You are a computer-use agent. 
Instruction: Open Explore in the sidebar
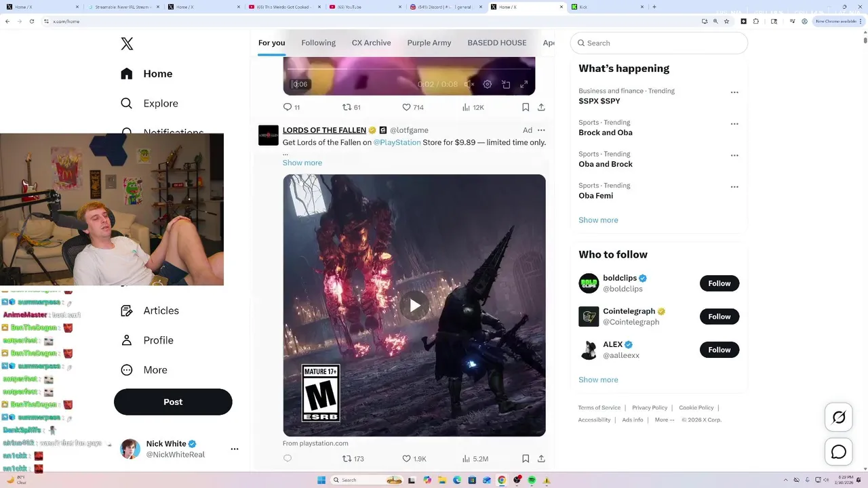click(149, 104)
